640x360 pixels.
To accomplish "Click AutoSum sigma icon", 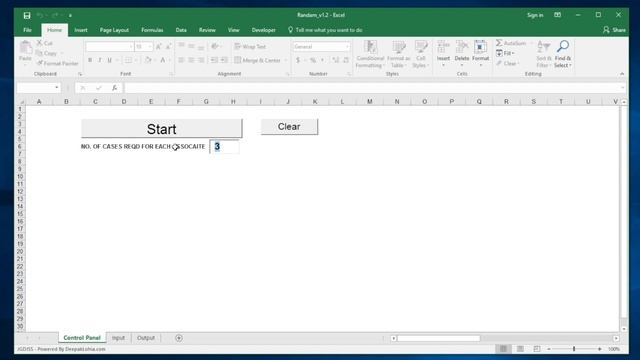I will click(499, 43).
